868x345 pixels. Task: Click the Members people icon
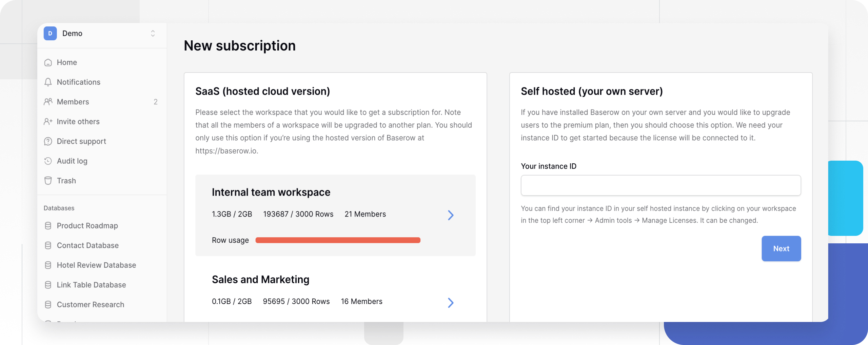[48, 102]
